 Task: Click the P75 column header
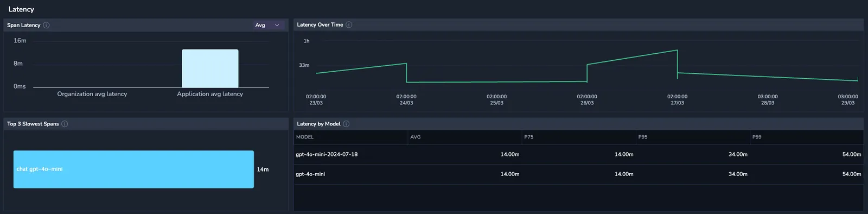(x=529, y=137)
